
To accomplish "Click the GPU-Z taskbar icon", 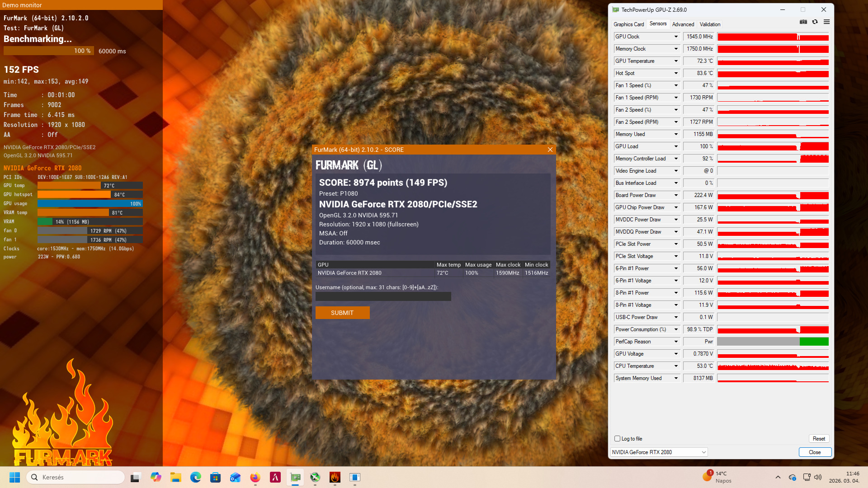I will [x=295, y=477].
